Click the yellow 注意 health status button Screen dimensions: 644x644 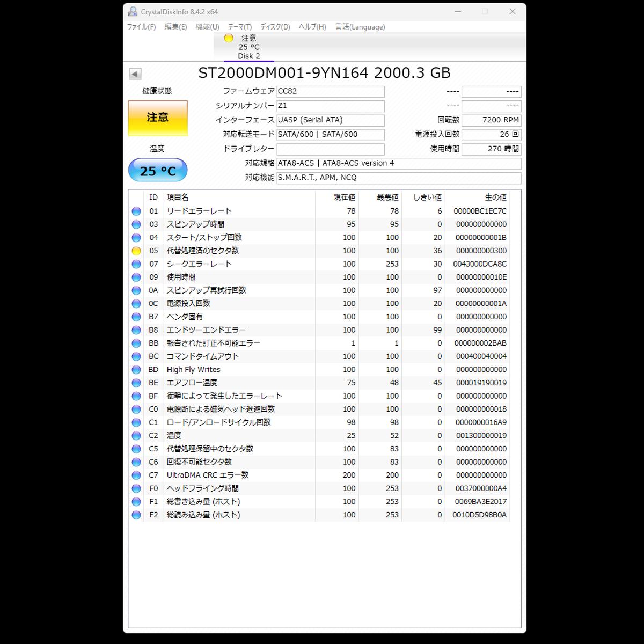point(158,118)
